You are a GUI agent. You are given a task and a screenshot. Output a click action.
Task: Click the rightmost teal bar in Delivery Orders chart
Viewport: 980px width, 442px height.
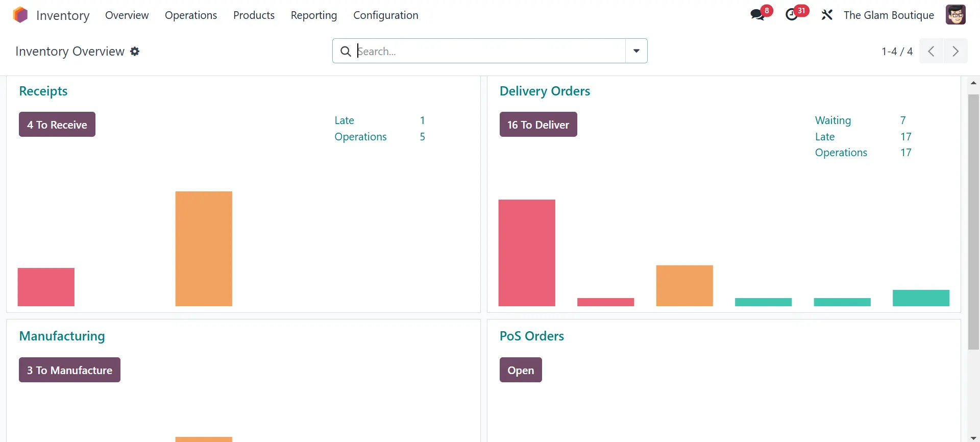coord(921,298)
